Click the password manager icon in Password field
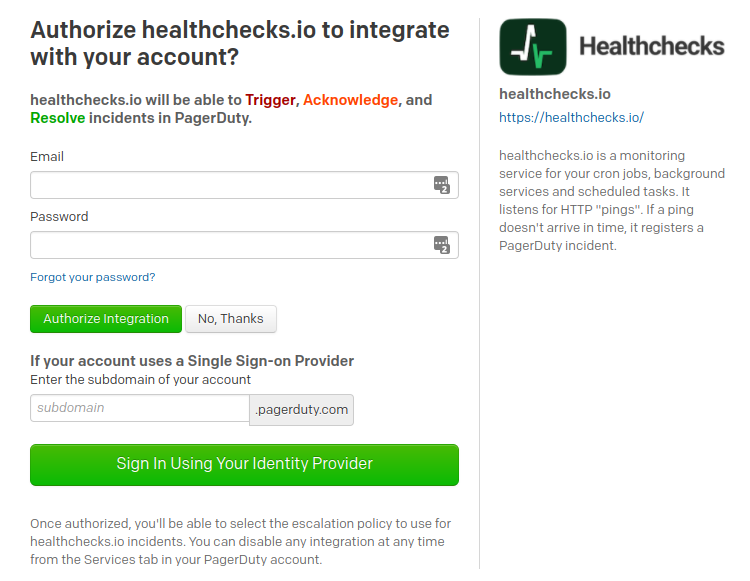750x581 pixels. pos(442,245)
